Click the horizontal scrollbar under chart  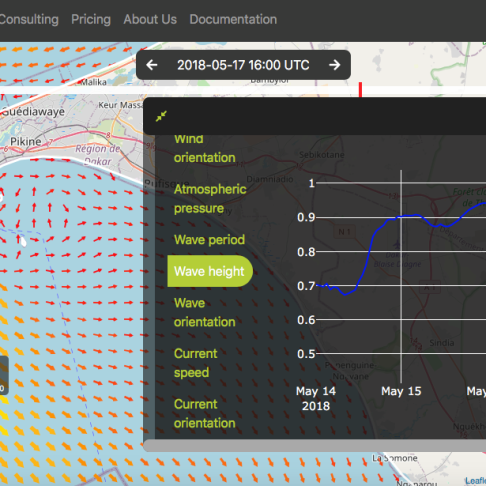pos(314,445)
